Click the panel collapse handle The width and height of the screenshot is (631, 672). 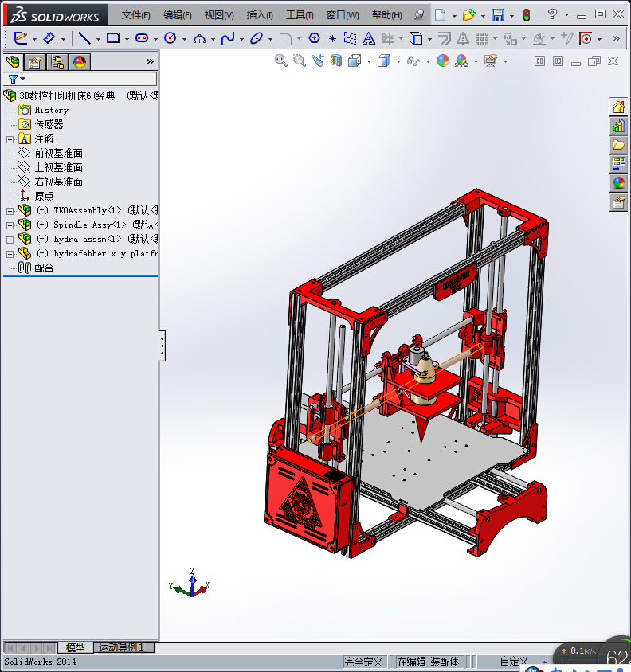163,346
